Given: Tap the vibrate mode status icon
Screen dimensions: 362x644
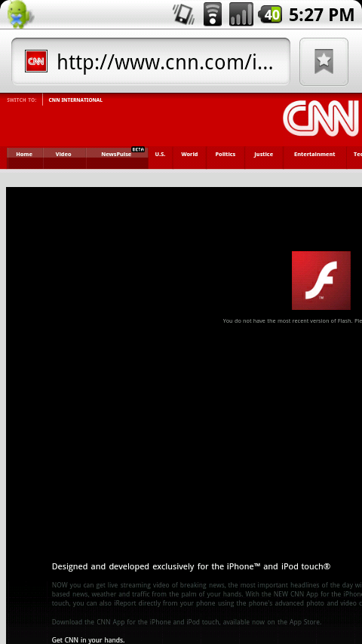Looking at the screenshot, I should (184, 14).
